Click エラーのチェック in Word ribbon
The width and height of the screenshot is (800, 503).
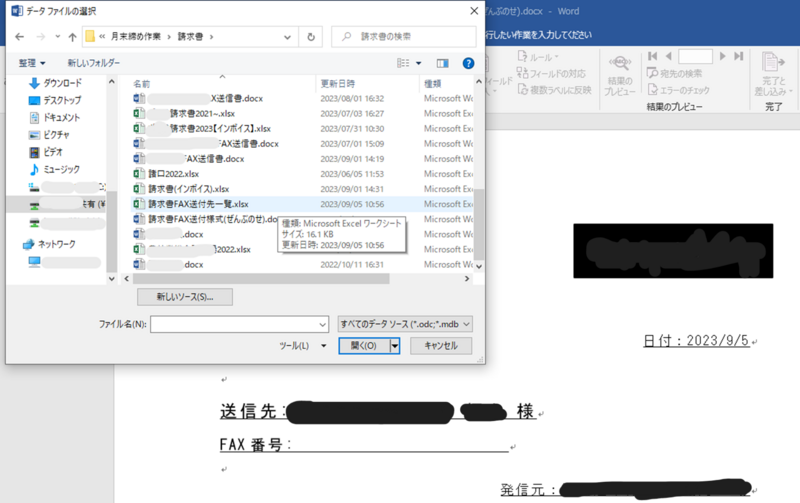tap(679, 90)
